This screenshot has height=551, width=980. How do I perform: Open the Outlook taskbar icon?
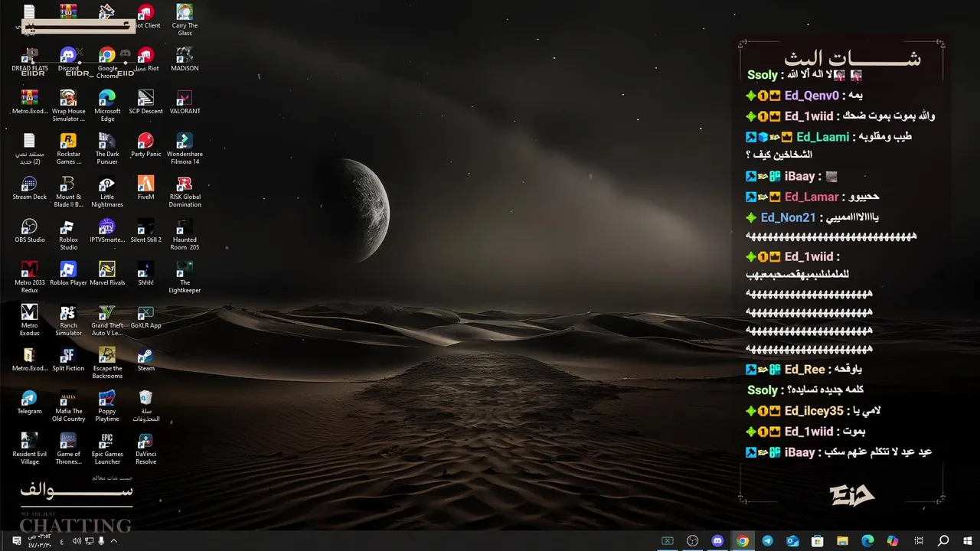pyautogui.click(x=792, y=541)
